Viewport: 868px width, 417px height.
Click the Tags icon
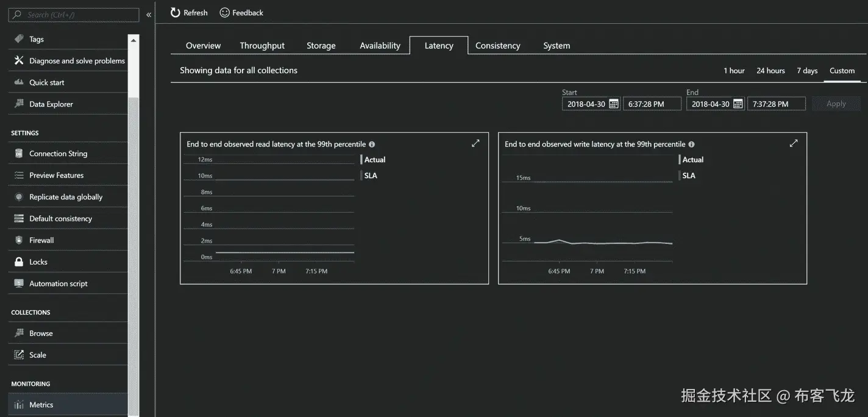coord(19,39)
